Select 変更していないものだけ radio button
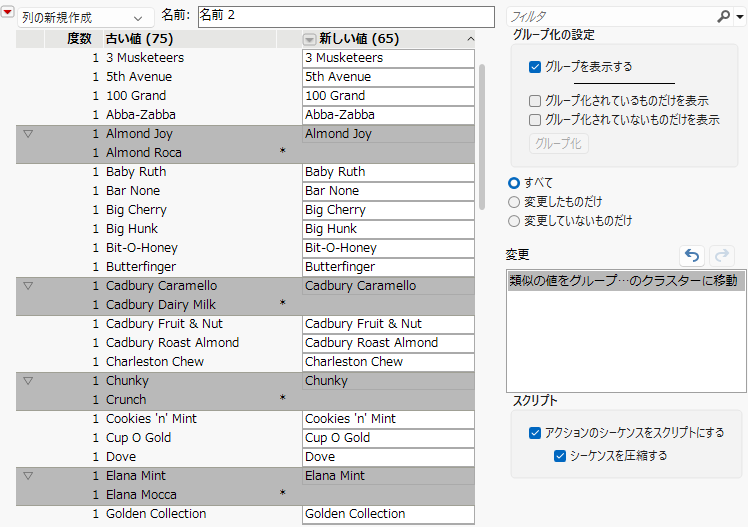Viewport: 748px width, 527px height. click(514, 221)
